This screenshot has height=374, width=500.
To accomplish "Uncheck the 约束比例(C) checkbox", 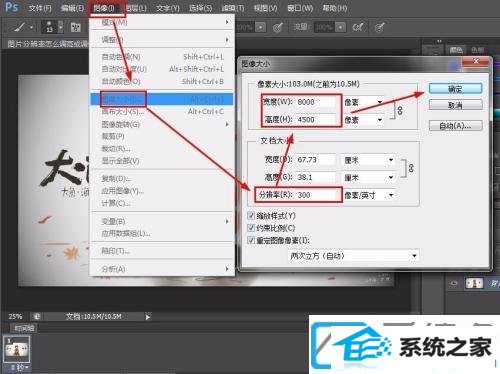I will tap(251, 228).
